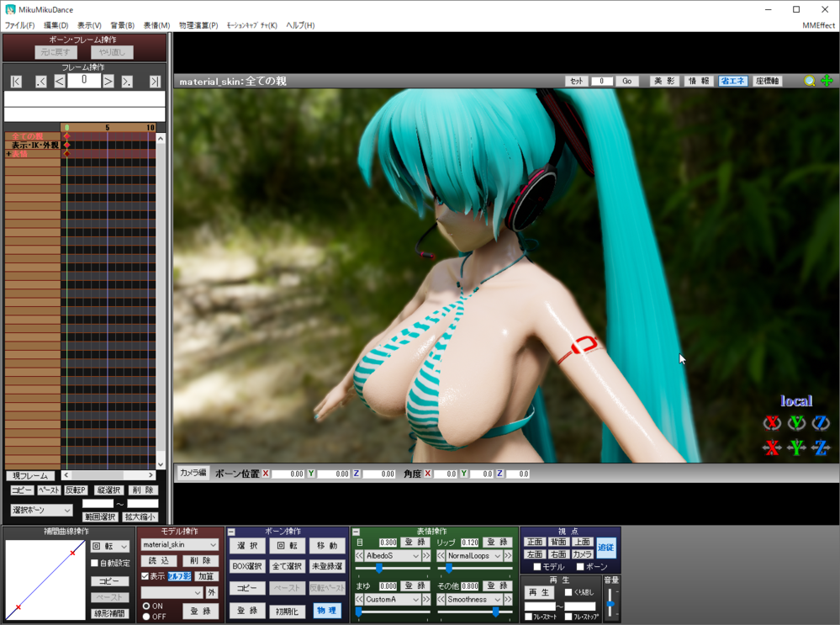
Task: Open the empty dropdown beside 外 button
Action: click(x=172, y=592)
